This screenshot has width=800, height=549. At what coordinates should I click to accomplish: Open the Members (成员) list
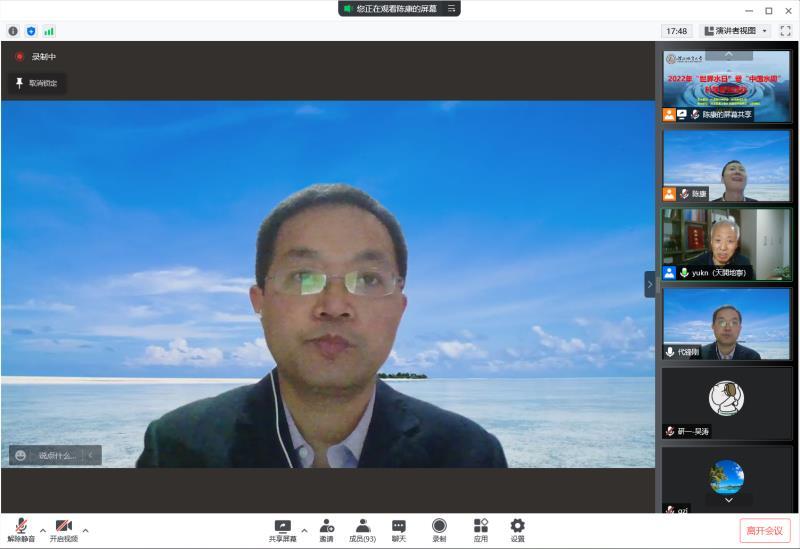362,529
